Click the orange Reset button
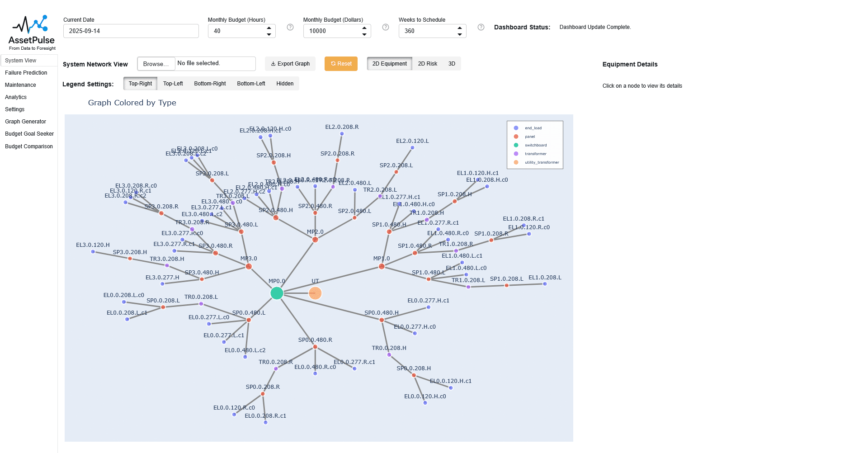This screenshot has height=453, width=868. pos(341,64)
